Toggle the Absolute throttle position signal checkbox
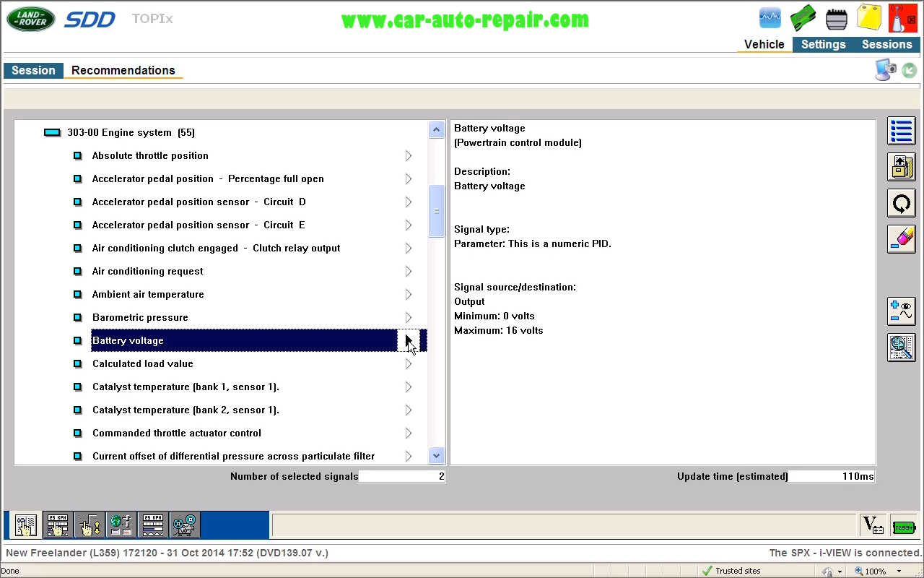The width and height of the screenshot is (924, 578). (x=77, y=156)
